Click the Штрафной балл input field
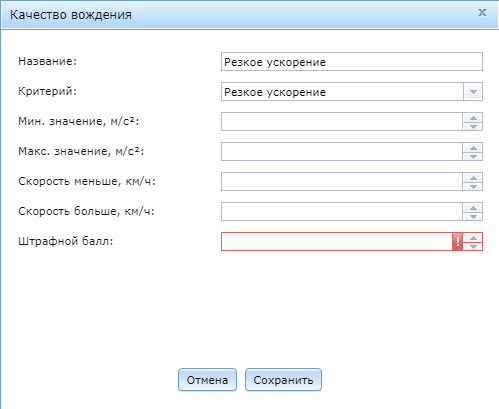 pyautogui.click(x=337, y=241)
